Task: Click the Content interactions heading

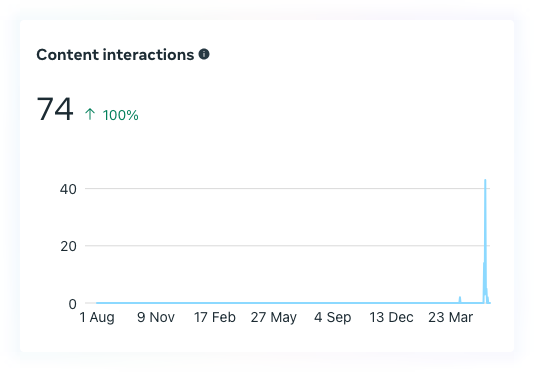Action: coord(115,55)
